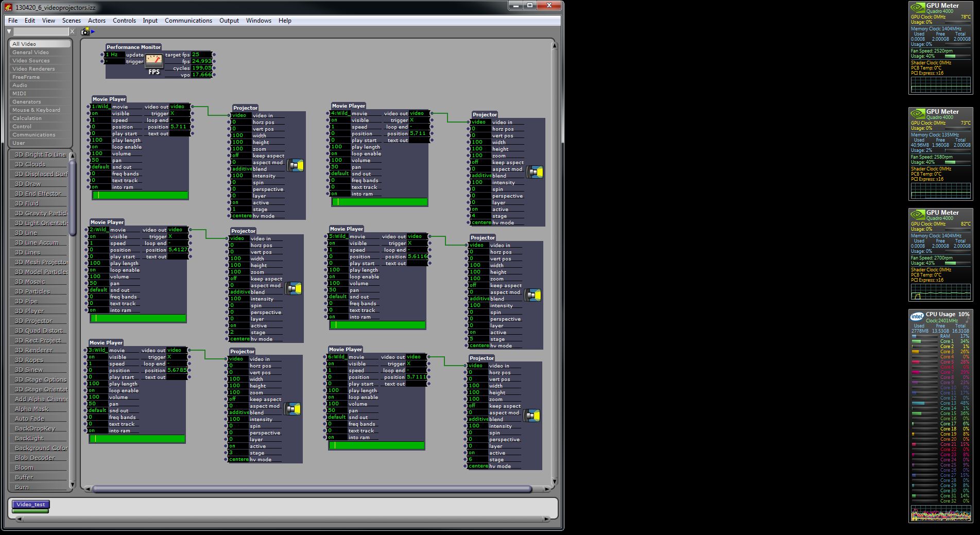Toggle loop enable of 2:Wild_ Movie Player
The image size is (980, 535).
coord(98,270)
